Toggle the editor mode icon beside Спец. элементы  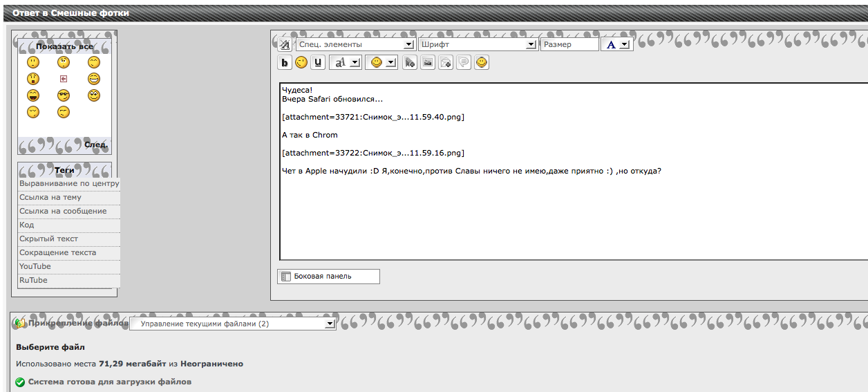(x=284, y=45)
